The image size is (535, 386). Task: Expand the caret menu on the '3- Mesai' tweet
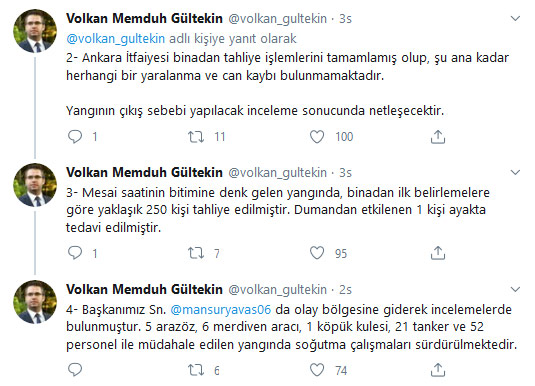pos(515,173)
